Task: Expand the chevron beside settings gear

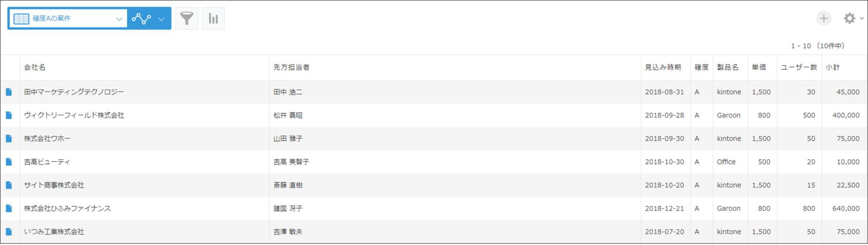Action: 862,18
